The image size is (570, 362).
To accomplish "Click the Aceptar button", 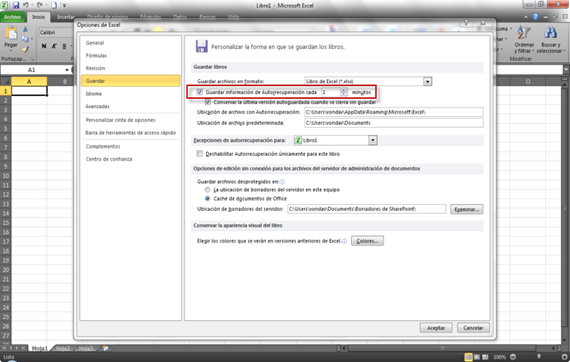I will point(436,328).
